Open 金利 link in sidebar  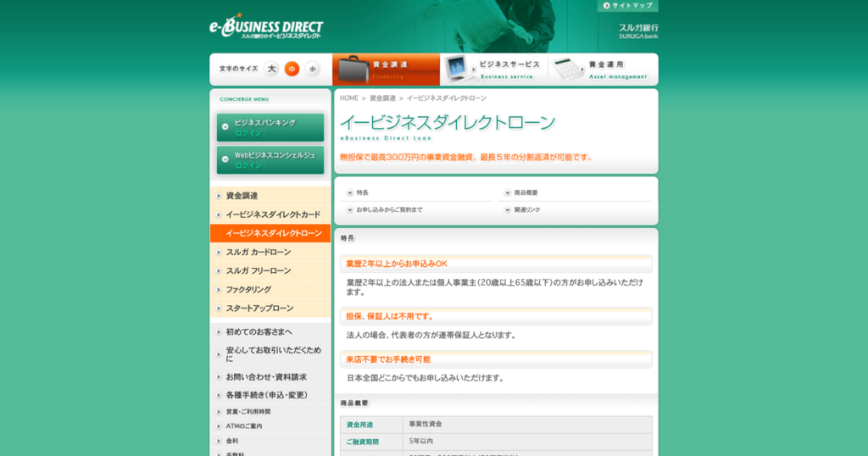click(x=270, y=441)
